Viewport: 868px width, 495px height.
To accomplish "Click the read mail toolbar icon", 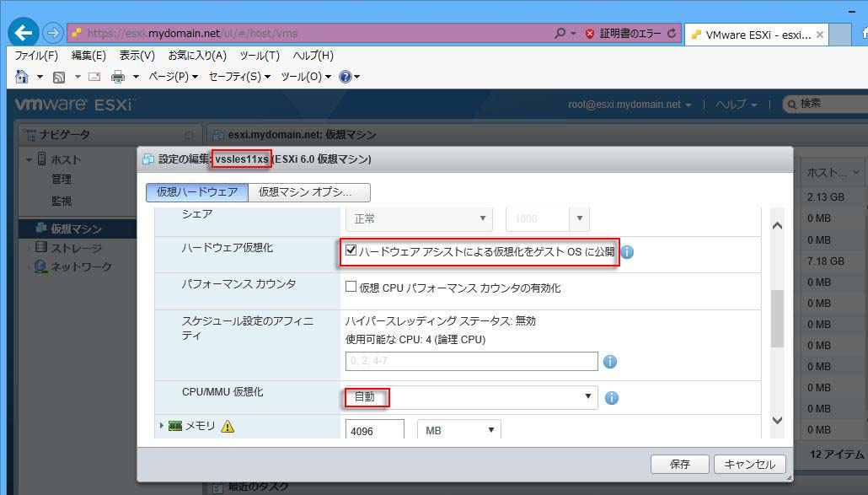I will coord(94,77).
